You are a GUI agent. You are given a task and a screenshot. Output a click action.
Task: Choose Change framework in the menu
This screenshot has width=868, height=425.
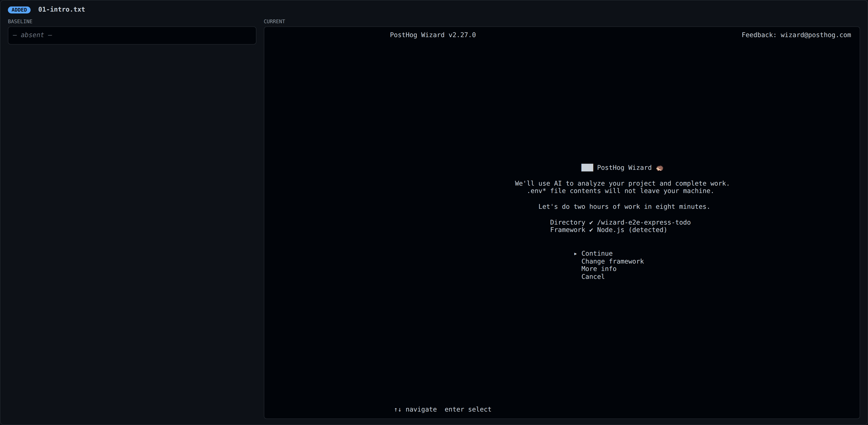612,261
